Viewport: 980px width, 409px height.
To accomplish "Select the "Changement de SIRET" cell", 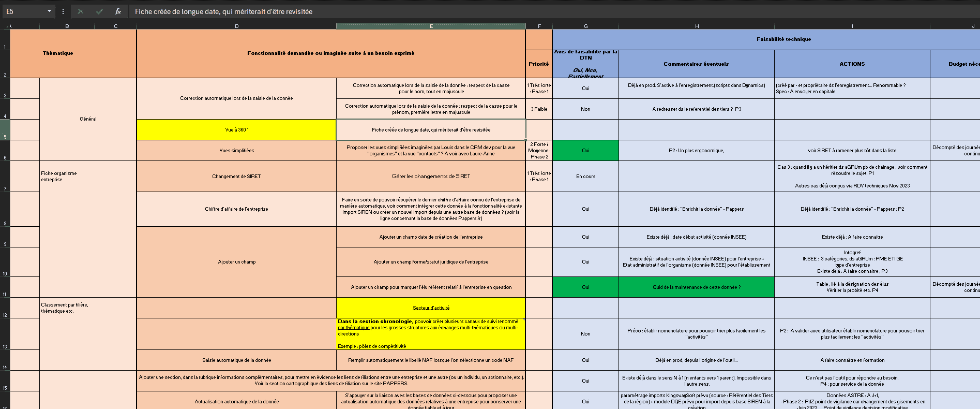I will 236,177.
